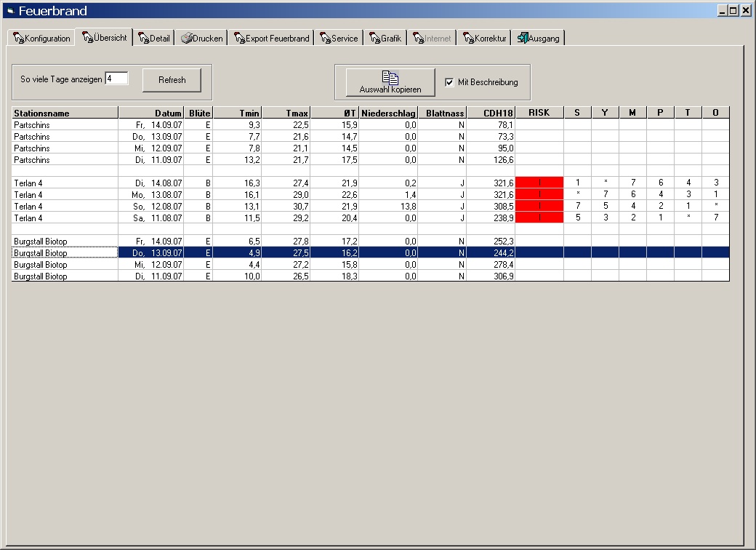Click the Niederschlag column header
This screenshot has height=550, width=756.
[387, 113]
